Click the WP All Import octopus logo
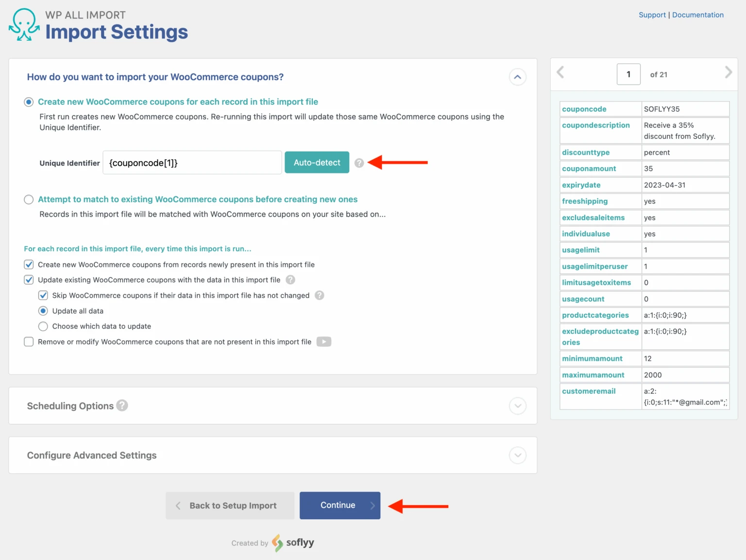 (x=24, y=25)
